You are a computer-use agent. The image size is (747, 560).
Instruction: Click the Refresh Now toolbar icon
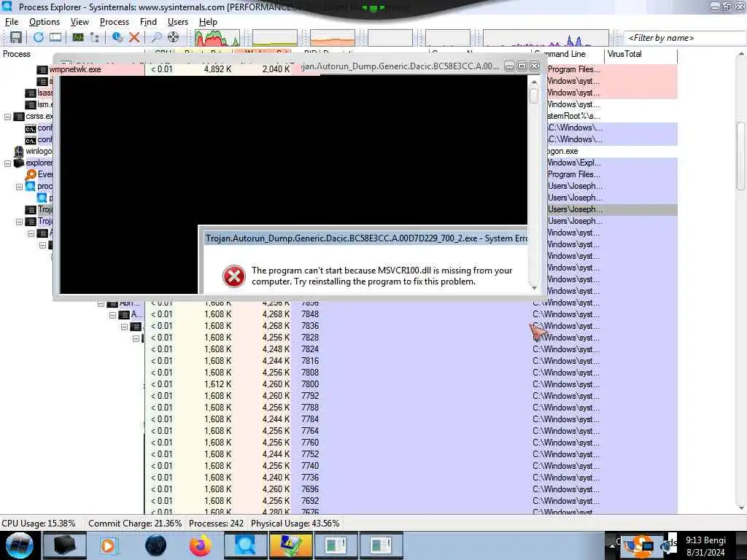[38, 37]
